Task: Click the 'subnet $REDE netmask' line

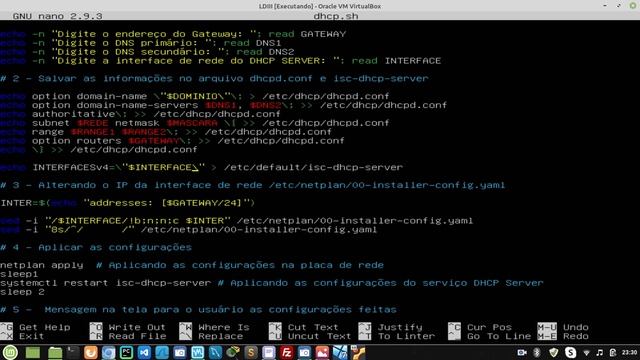Action: (x=195, y=123)
